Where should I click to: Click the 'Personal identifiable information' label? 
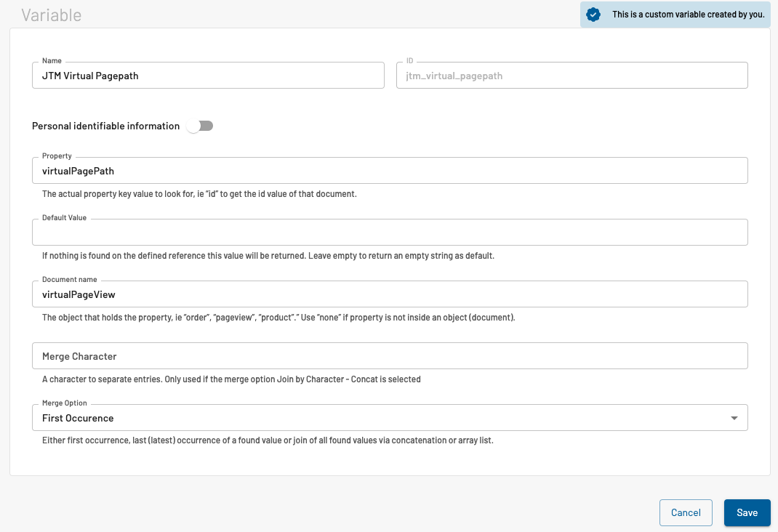(x=105, y=126)
